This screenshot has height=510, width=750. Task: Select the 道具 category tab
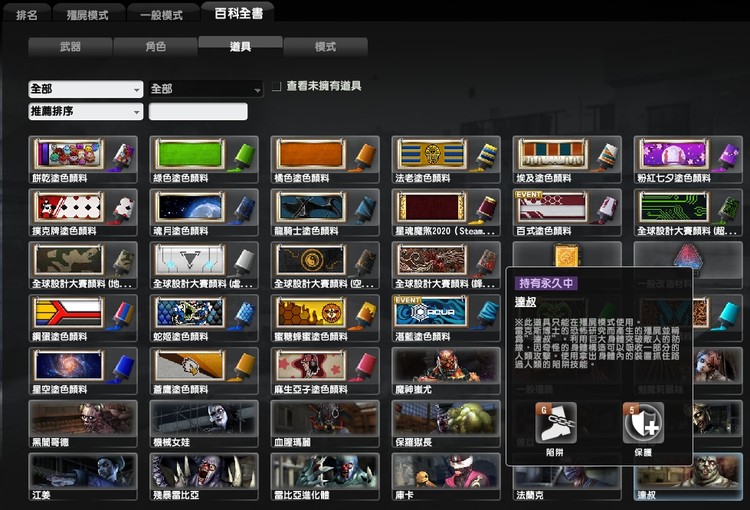(x=240, y=46)
